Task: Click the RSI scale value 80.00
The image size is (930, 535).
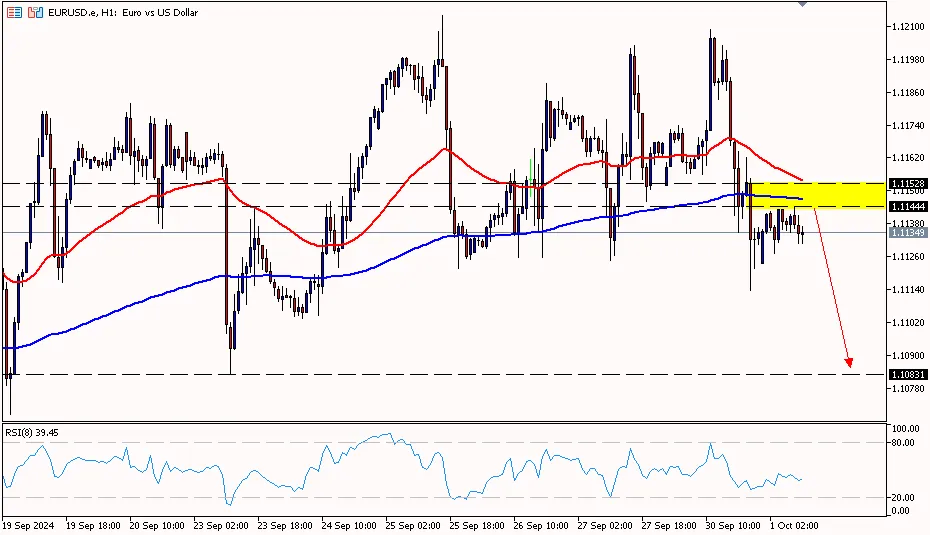Action: (x=903, y=442)
